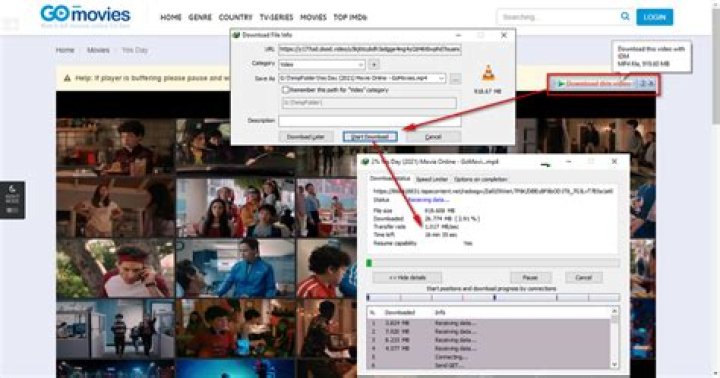The image size is (720, 378).
Task: Click the Download Later button
Action: [306, 137]
